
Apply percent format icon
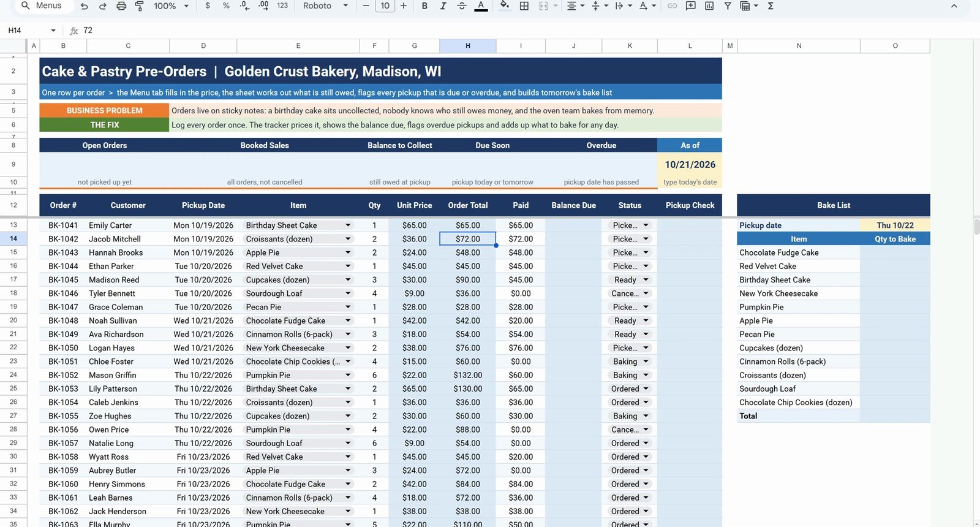(x=226, y=6)
